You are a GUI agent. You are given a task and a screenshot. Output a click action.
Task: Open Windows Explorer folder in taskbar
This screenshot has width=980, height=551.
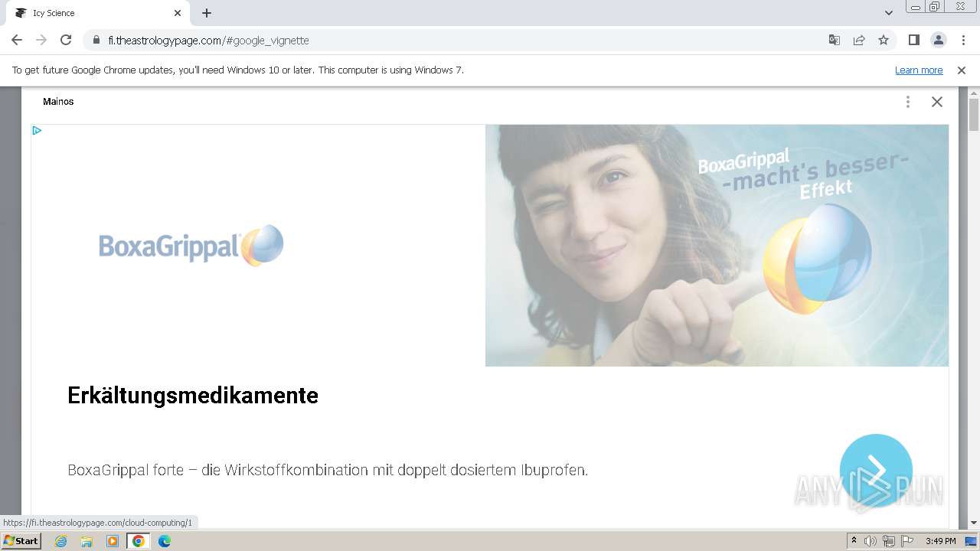click(x=87, y=541)
